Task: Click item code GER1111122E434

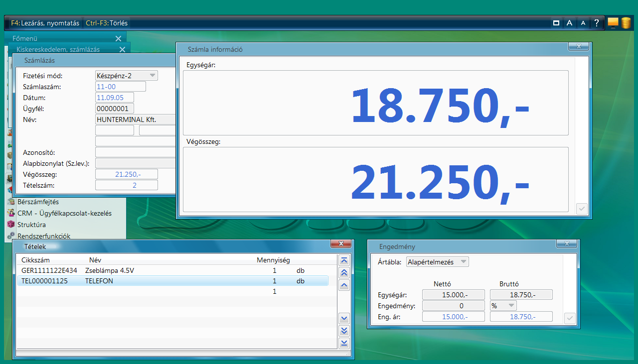Action: [49, 270]
